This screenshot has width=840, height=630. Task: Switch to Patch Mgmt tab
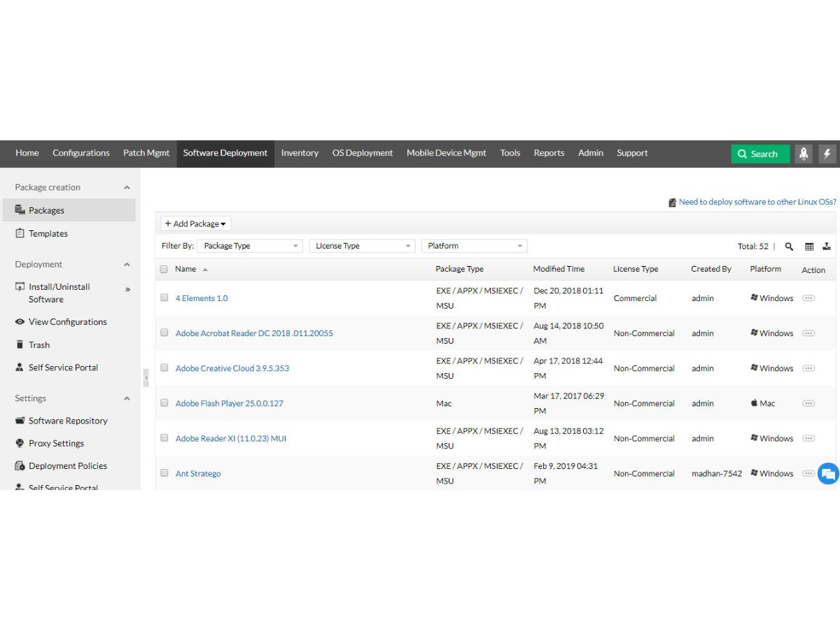[146, 153]
